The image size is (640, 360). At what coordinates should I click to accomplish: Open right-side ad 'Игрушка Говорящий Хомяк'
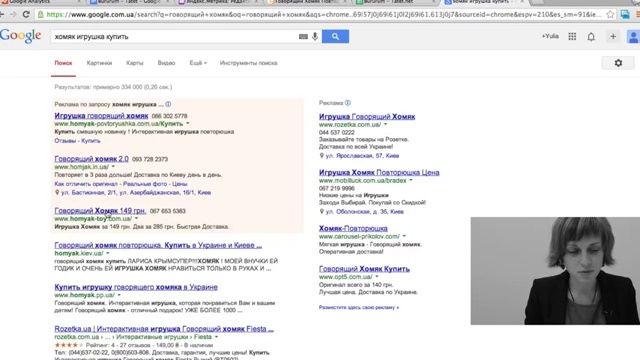(367, 117)
